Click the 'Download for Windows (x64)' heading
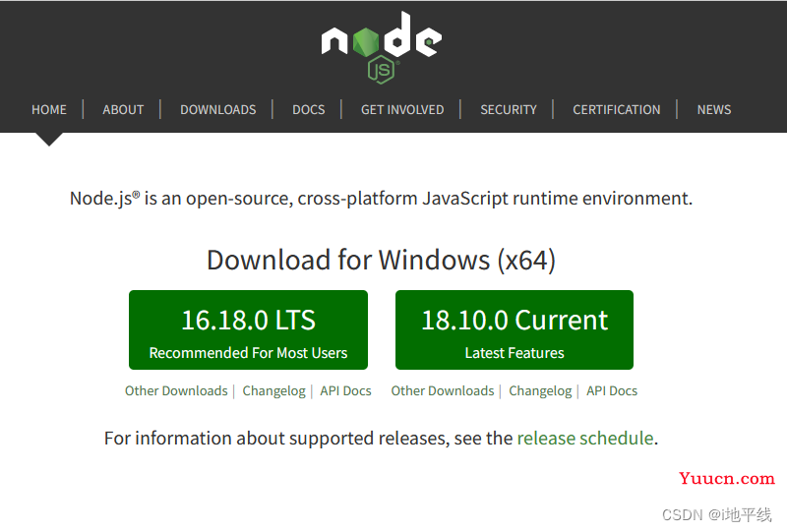The height and width of the screenshot is (532, 787). (x=381, y=260)
